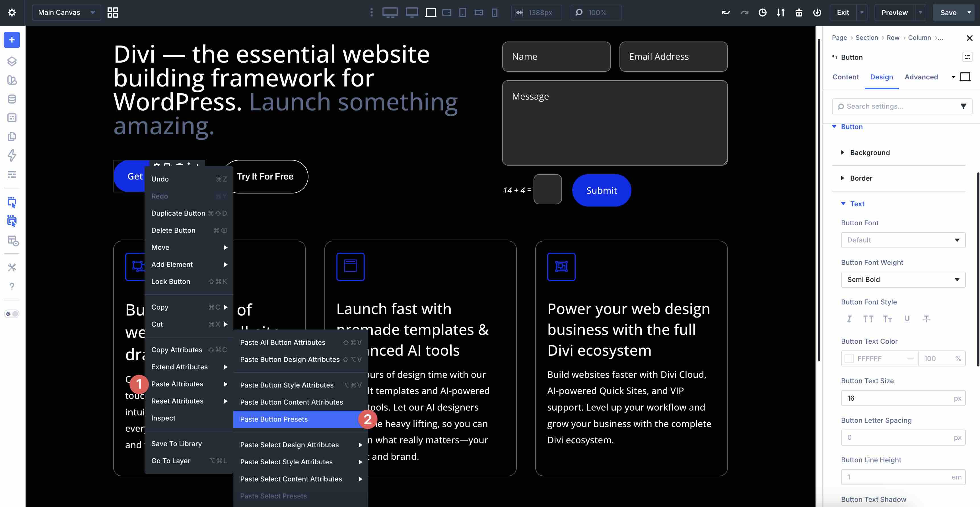The height and width of the screenshot is (507, 980).
Task: Switch to the Content tab
Action: tap(845, 77)
